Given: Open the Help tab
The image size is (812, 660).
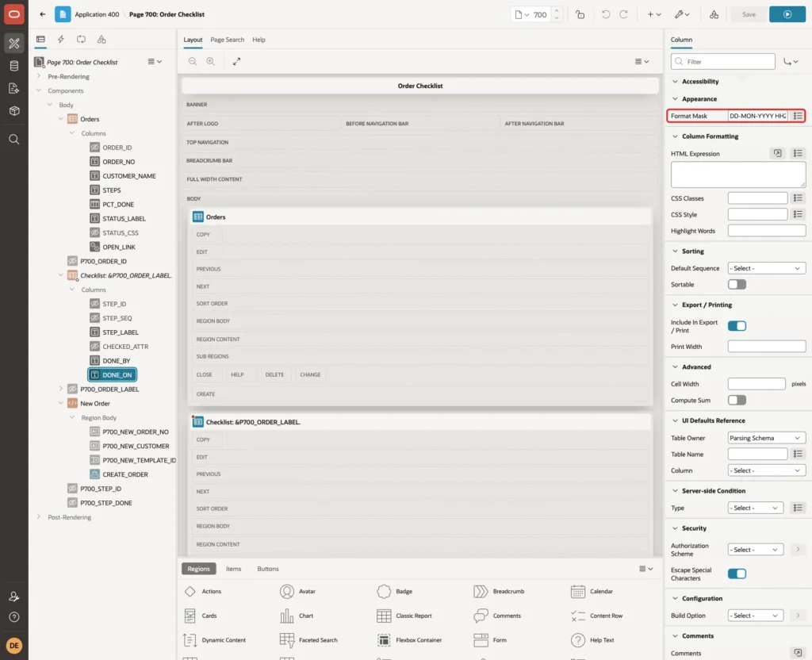Looking at the screenshot, I should tap(259, 40).
